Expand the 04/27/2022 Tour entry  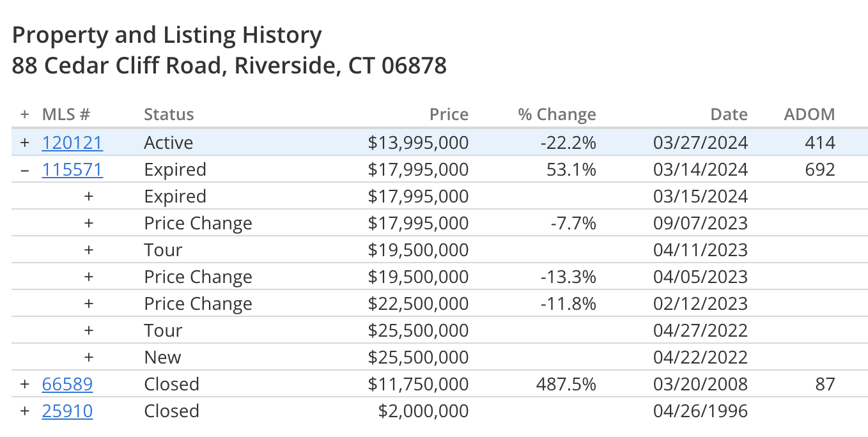[x=89, y=331]
